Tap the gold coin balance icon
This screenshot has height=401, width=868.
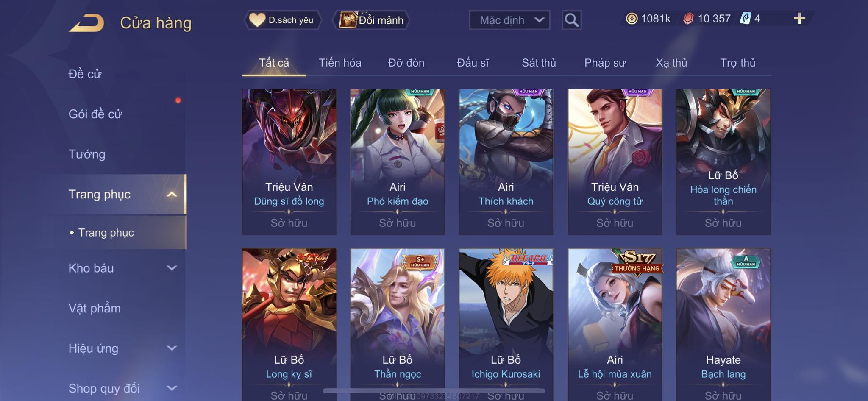tap(632, 19)
